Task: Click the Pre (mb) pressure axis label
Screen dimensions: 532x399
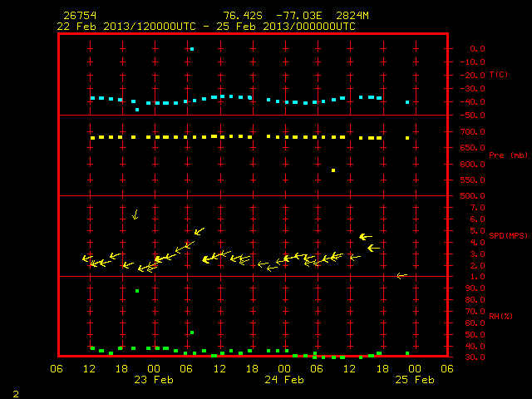Action: coord(508,155)
